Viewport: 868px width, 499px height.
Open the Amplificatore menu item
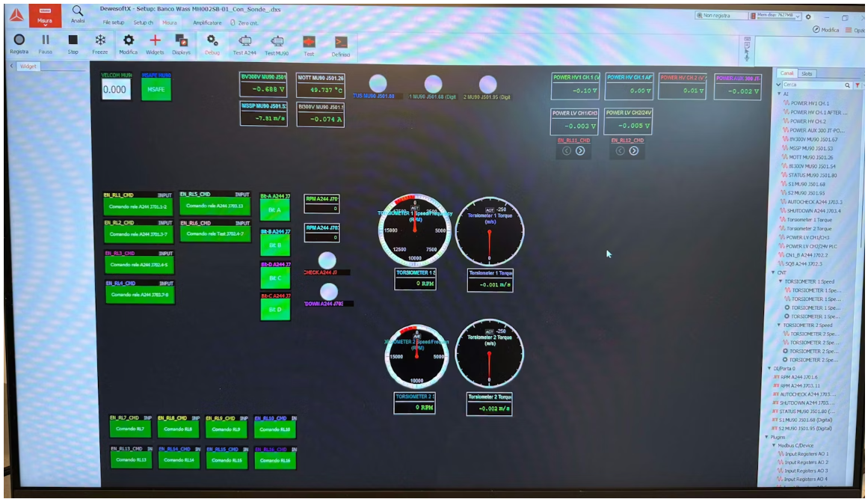tap(207, 22)
